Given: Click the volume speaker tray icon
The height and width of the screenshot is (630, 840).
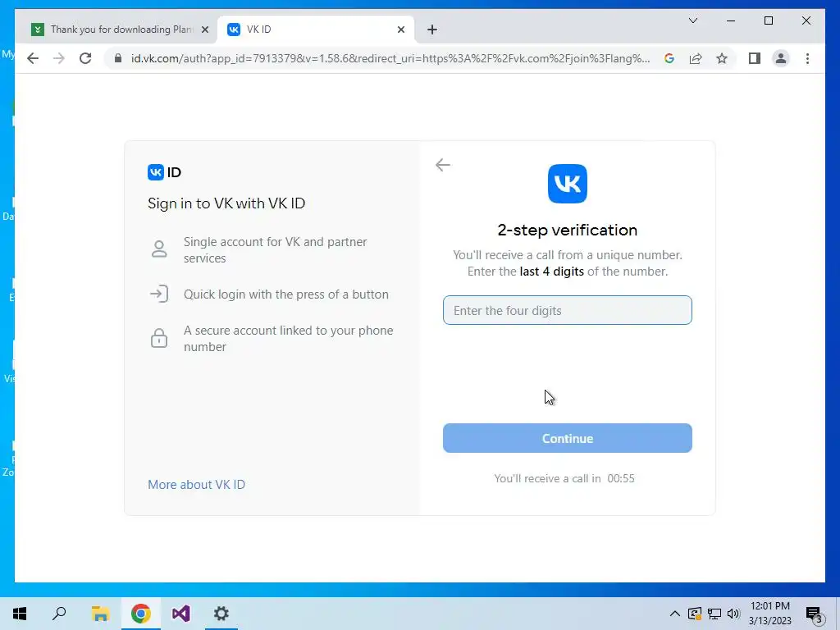Looking at the screenshot, I should pyautogui.click(x=733, y=614).
